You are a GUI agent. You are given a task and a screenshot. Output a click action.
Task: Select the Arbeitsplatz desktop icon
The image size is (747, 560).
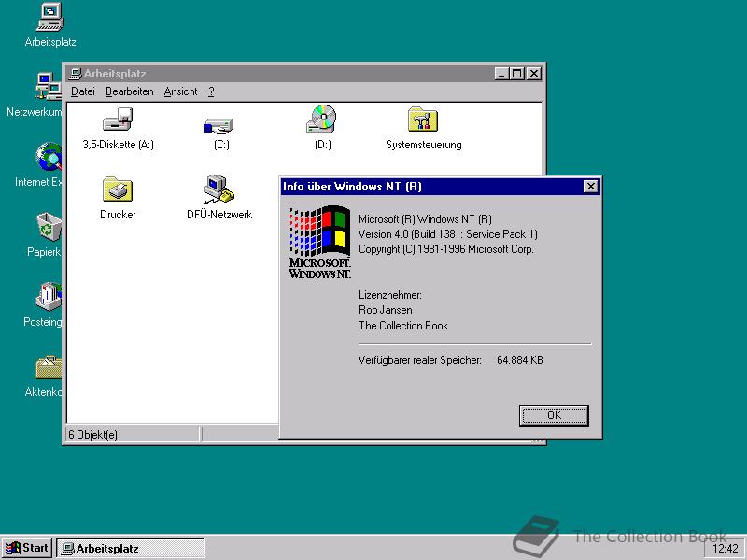(50, 17)
